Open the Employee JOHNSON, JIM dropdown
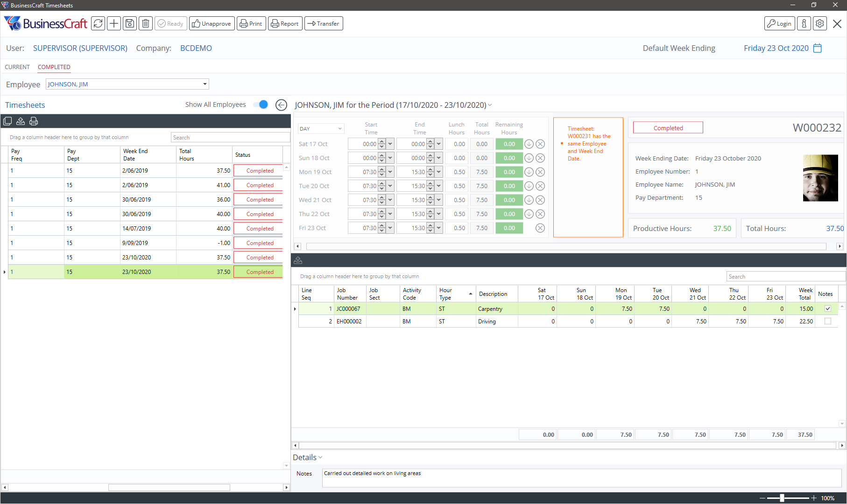Screen dimensions: 847x504 205,84
